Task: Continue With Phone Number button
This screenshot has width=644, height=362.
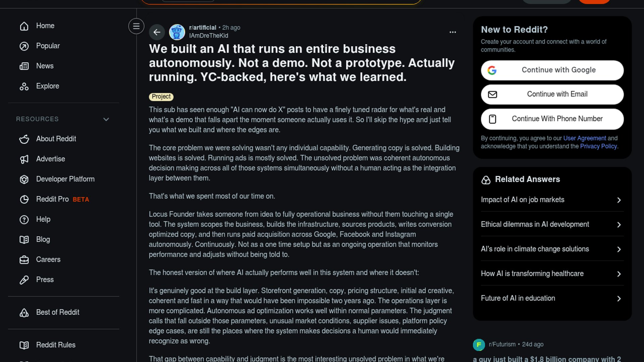Action: tap(552, 119)
